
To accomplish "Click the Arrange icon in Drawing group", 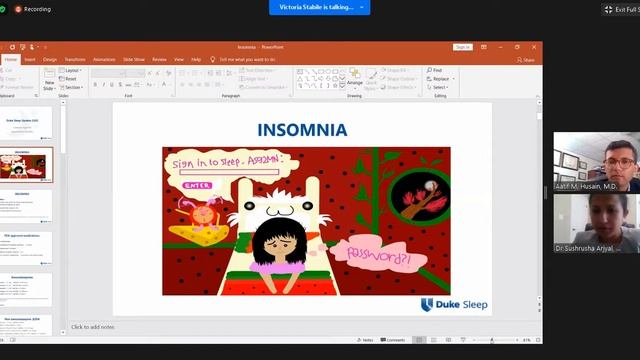I will tap(355, 74).
